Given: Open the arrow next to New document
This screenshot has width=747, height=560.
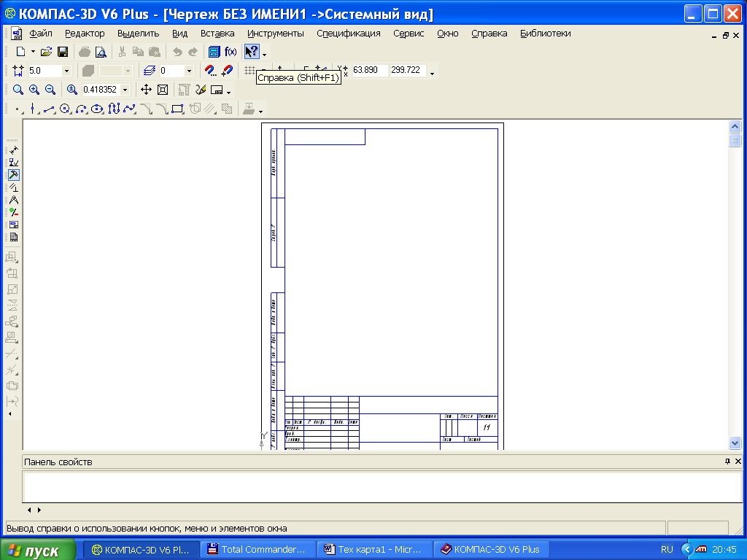Looking at the screenshot, I should click(x=33, y=52).
